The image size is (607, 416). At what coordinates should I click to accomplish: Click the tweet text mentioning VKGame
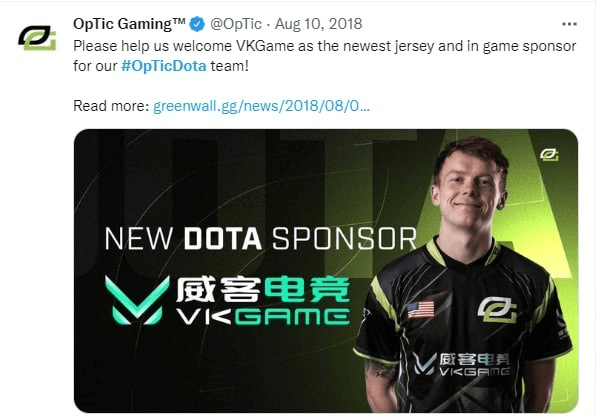[324, 56]
